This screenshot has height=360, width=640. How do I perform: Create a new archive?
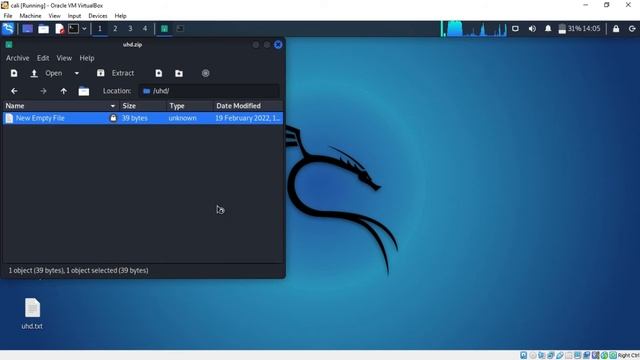[x=14, y=73]
